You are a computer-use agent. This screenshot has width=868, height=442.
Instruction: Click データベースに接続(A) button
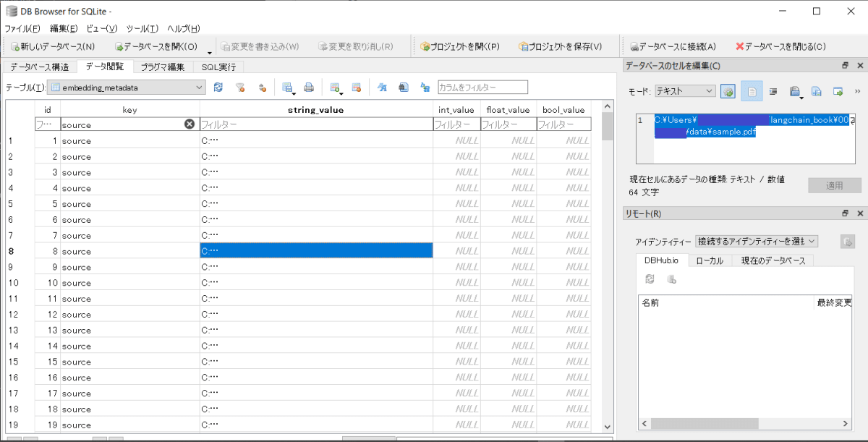coord(673,46)
